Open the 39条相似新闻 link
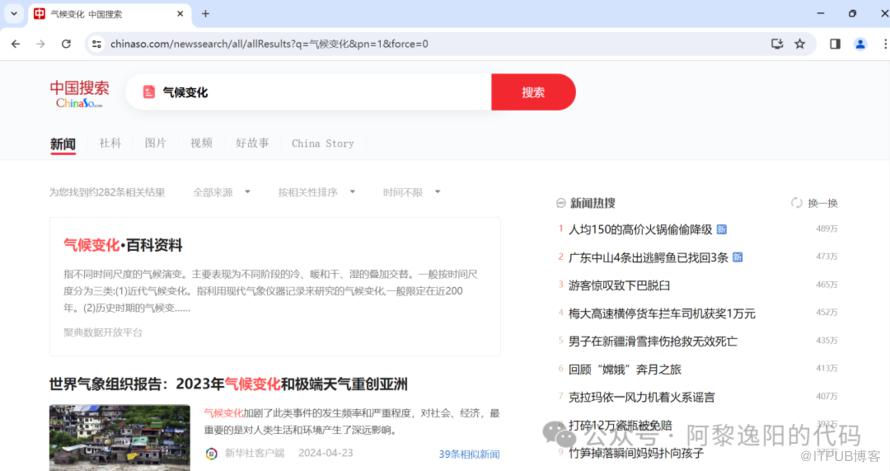This screenshot has height=471, width=890. (x=469, y=454)
